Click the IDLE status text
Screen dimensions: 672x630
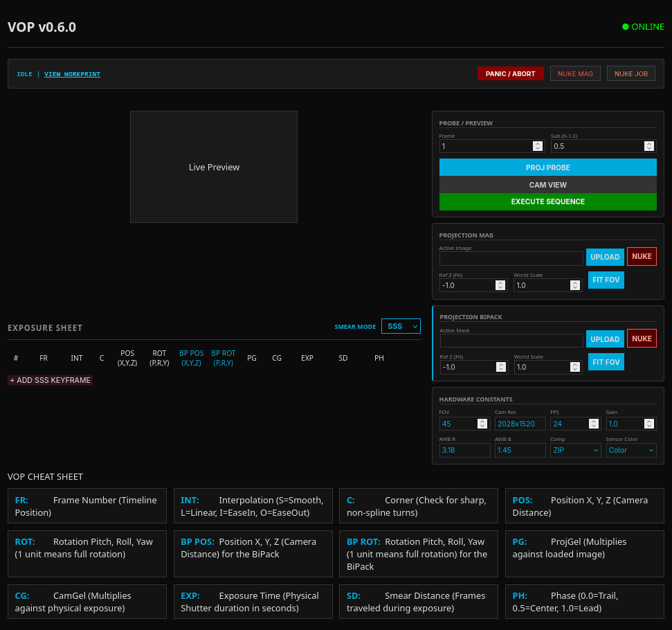[24, 74]
